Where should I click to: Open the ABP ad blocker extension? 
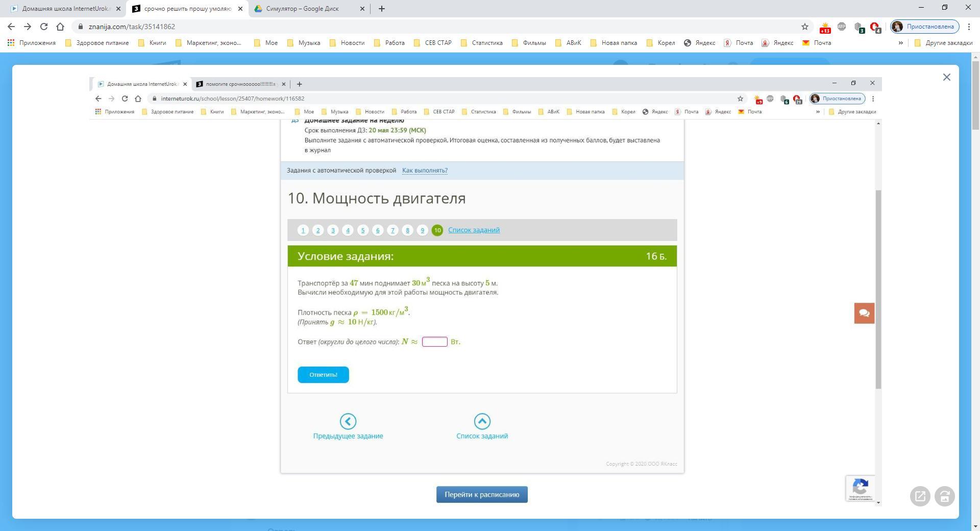842,27
